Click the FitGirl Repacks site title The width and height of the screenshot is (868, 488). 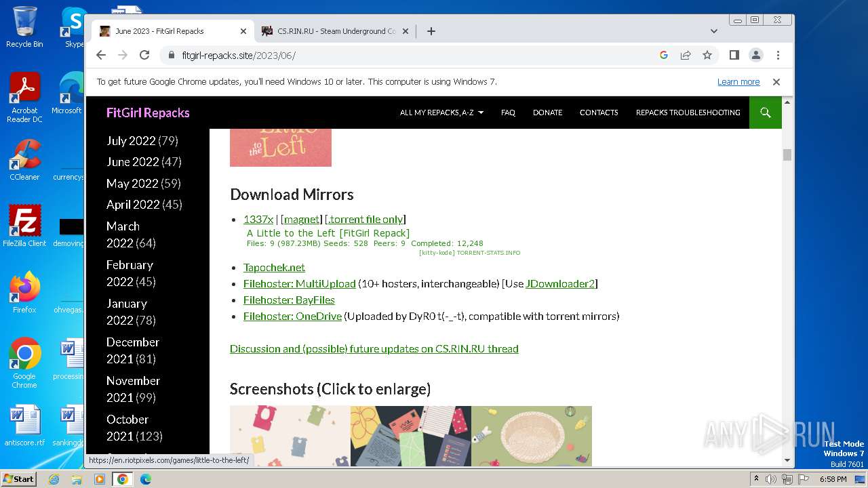[148, 113]
